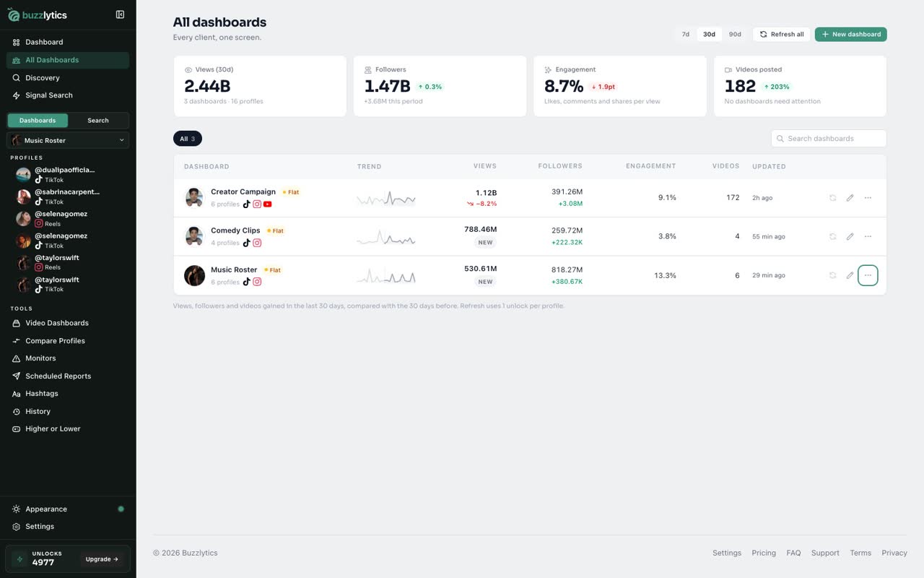924x578 pixels.
Task: Edit the Comedy Clips dashboard
Action: click(x=850, y=236)
